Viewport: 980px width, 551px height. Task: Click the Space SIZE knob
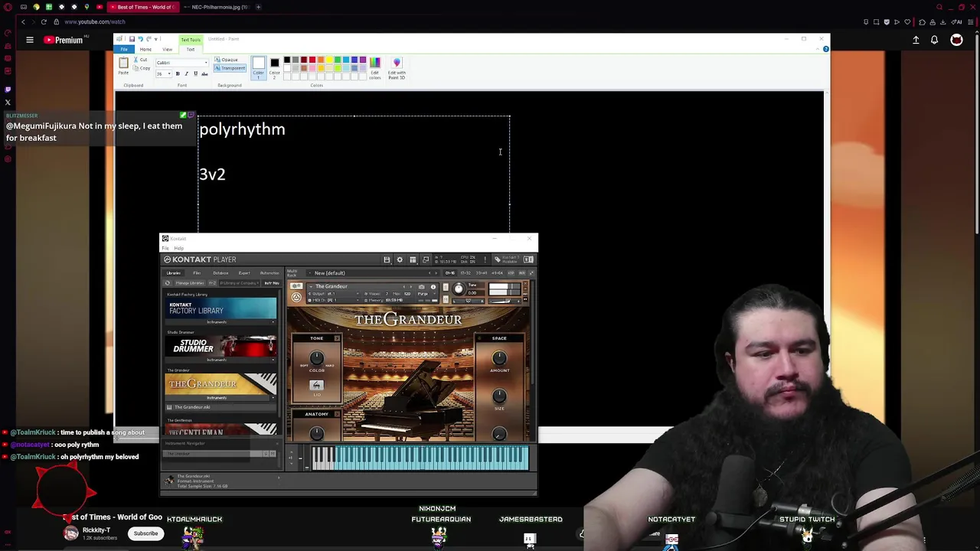[x=499, y=396]
